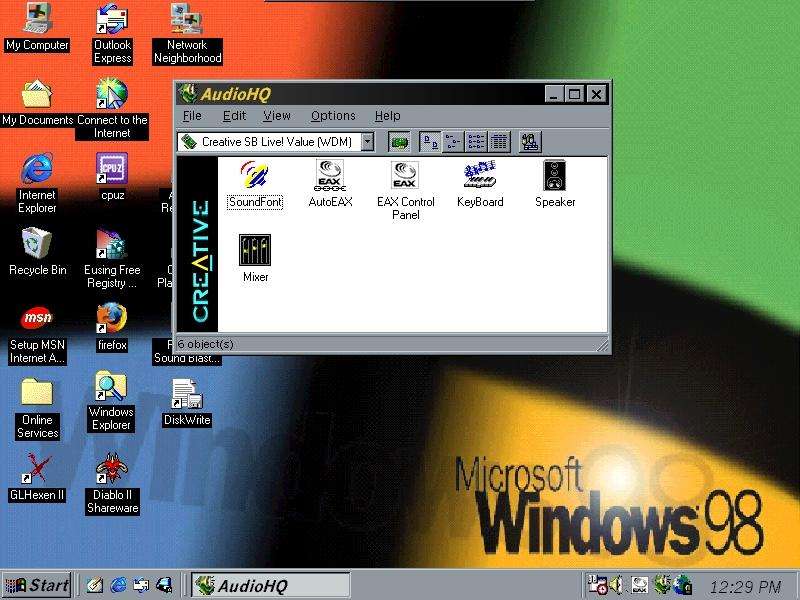
Task: Select the Recycle Bin icon
Action: coord(37,252)
